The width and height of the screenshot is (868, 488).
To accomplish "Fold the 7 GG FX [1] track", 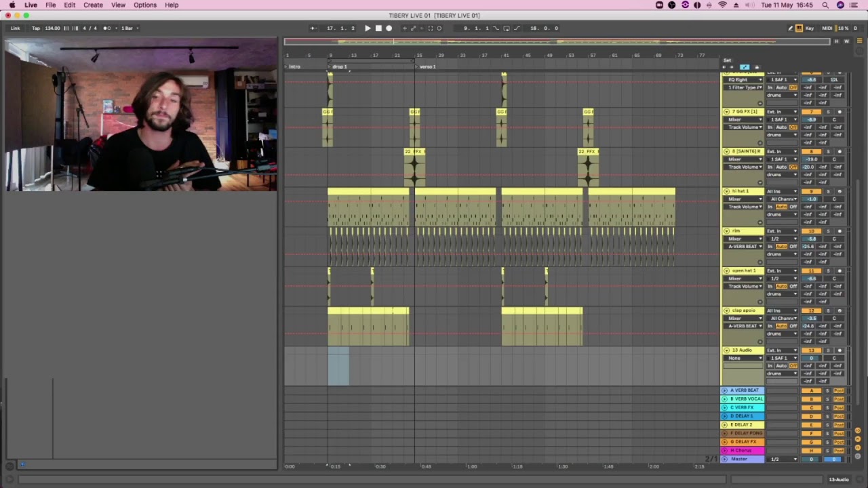I will pos(726,111).
